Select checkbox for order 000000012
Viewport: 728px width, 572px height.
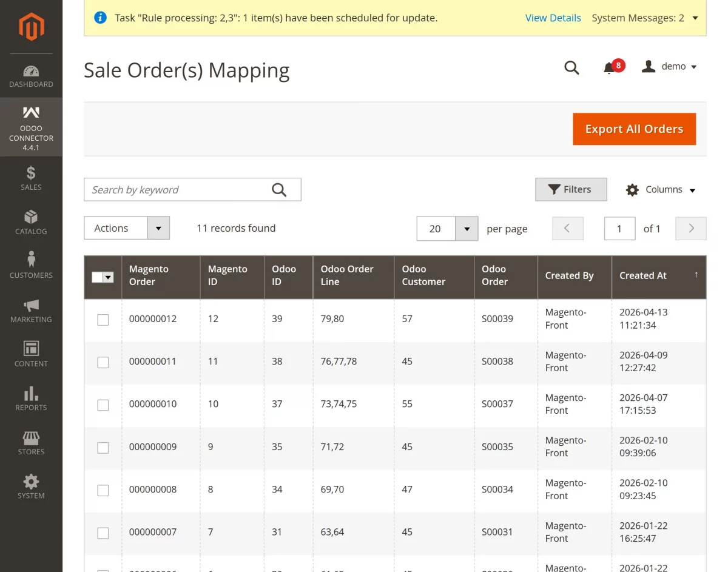pos(103,320)
